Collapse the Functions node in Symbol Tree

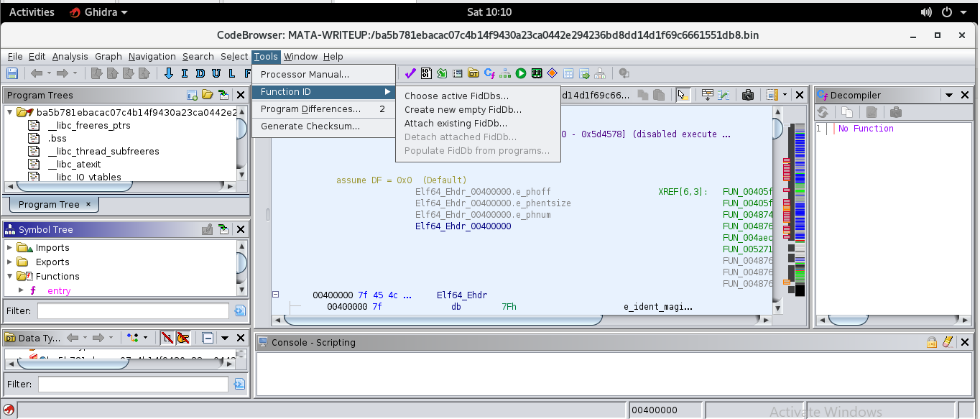tap(10, 276)
